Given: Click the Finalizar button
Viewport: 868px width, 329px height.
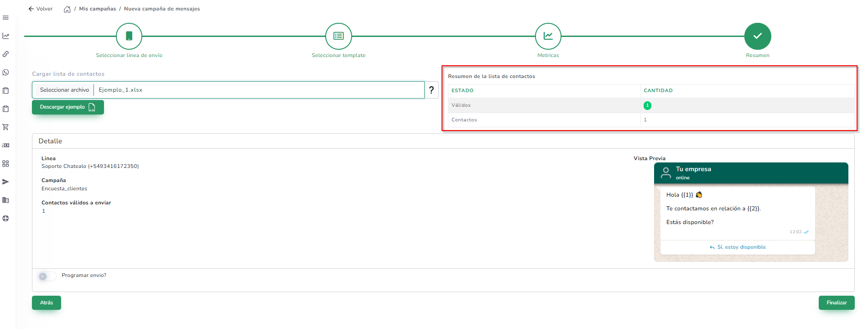Looking at the screenshot, I should tap(836, 303).
